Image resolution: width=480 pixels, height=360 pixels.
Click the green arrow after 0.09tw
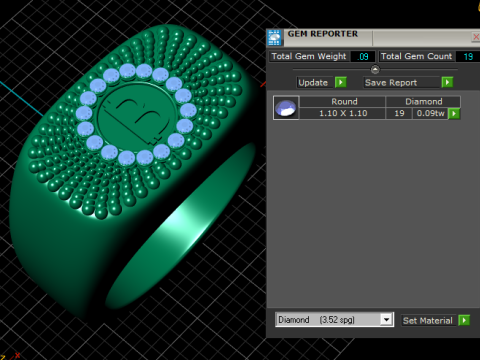(454, 114)
